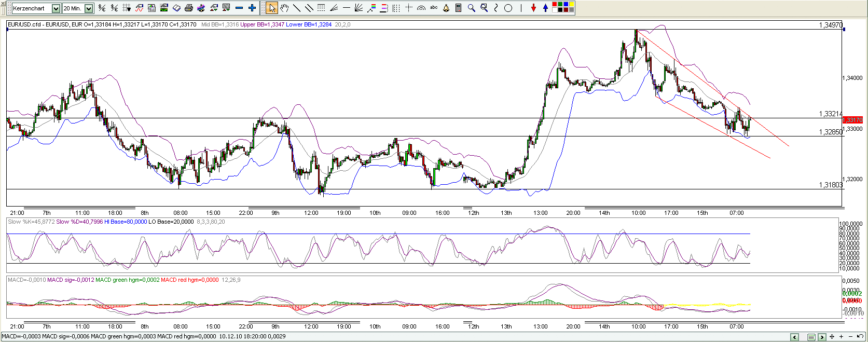Pick the blue color swatch
The width and height of the screenshot is (868, 342).
tap(566, 4)
